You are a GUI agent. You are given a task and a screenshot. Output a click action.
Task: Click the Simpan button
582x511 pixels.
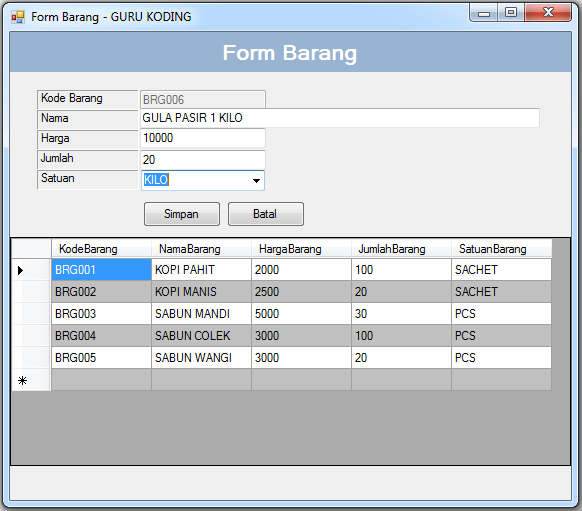coord(182,214)
